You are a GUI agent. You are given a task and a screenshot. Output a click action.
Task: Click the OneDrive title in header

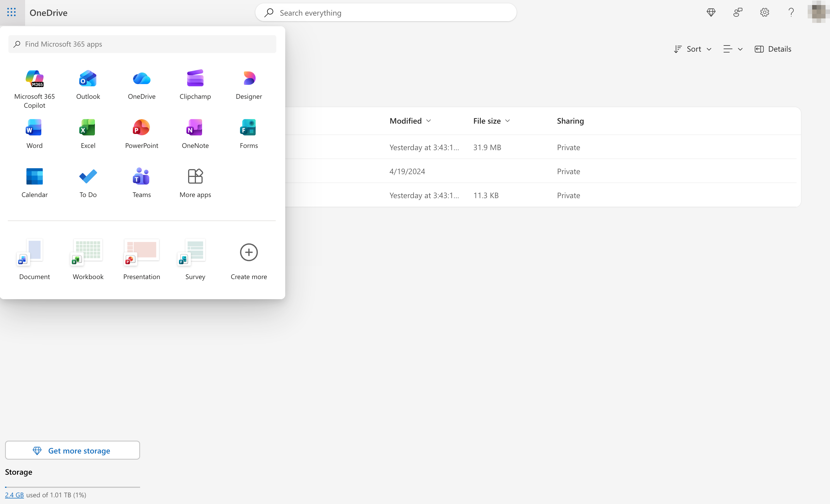tap(49, 13)
